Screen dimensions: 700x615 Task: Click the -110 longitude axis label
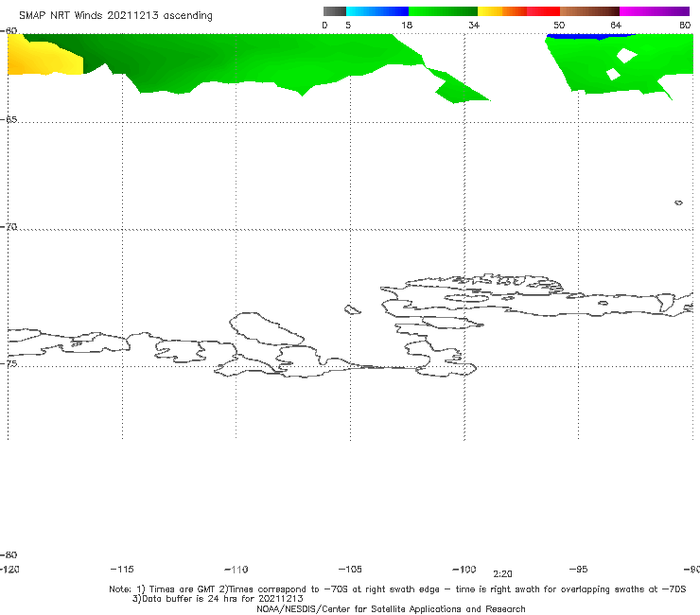tap(236, 570)
